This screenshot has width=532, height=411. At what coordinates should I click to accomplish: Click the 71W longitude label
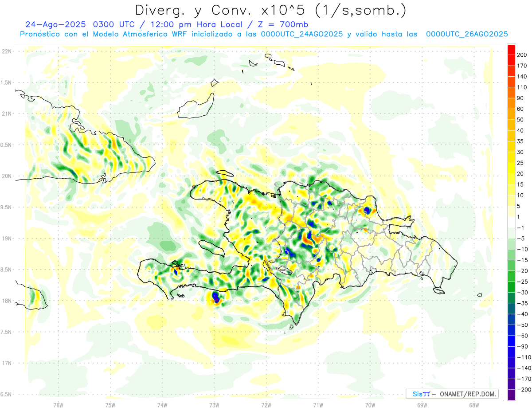318,404
